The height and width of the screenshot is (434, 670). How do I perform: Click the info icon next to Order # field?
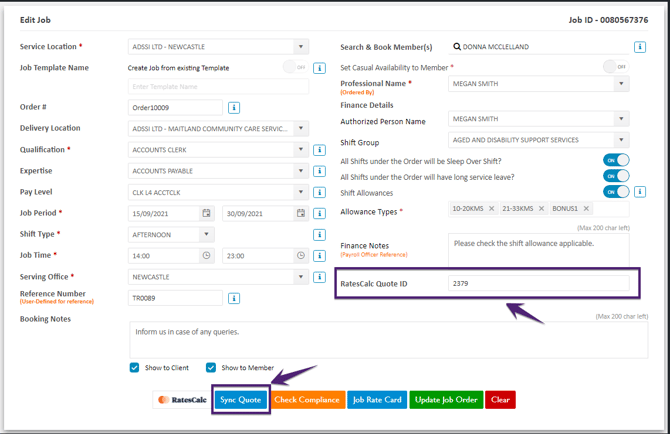(234, 108)
